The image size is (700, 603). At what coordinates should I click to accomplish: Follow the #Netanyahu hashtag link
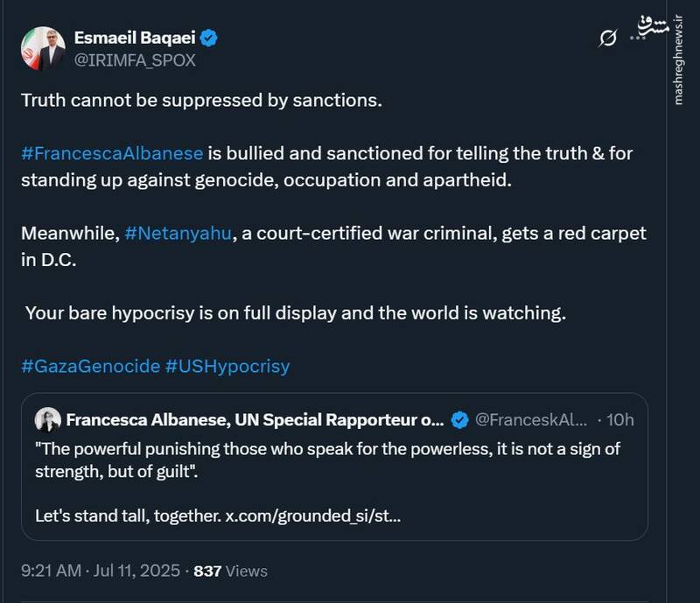(x=178, y=235)
